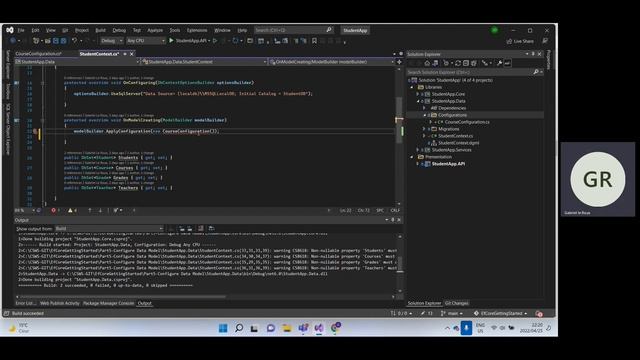Open the Extensions menu

[x=197, y=30]
